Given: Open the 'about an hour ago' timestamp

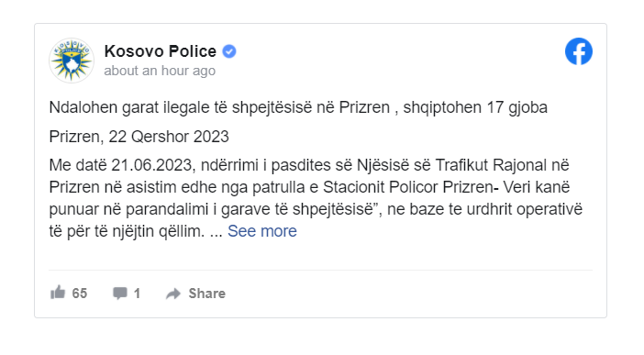Looking at the screenshot, I should [x=160, y=71].
